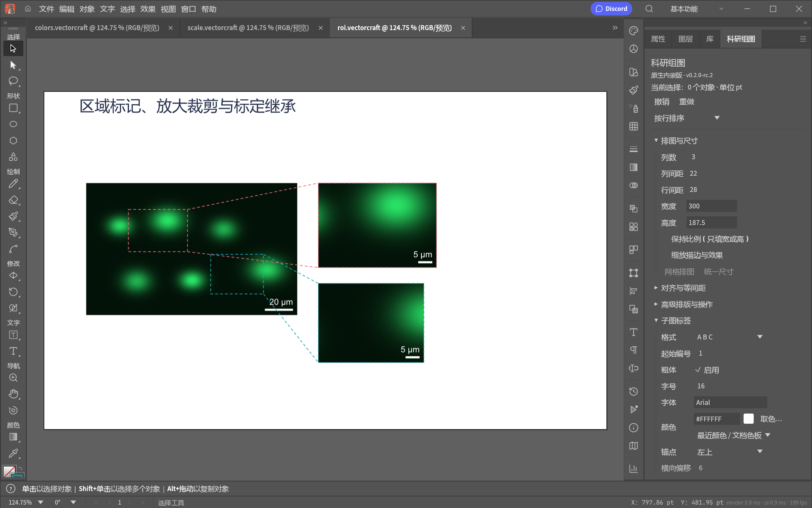The image size is (812, 508).
Task: Open the color palette panel icon
Action: coord(633,31)
